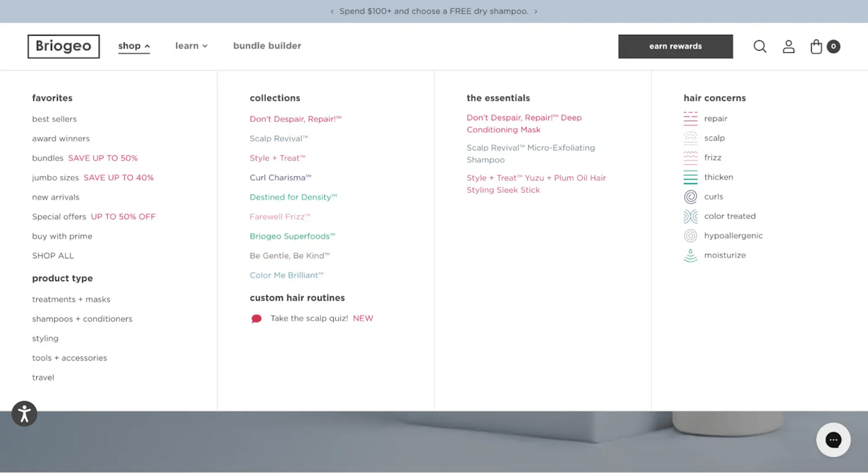Viewport: 868px width, 473px height.
Task: Click the thicken hair concern icon
Action: [690, 177]
